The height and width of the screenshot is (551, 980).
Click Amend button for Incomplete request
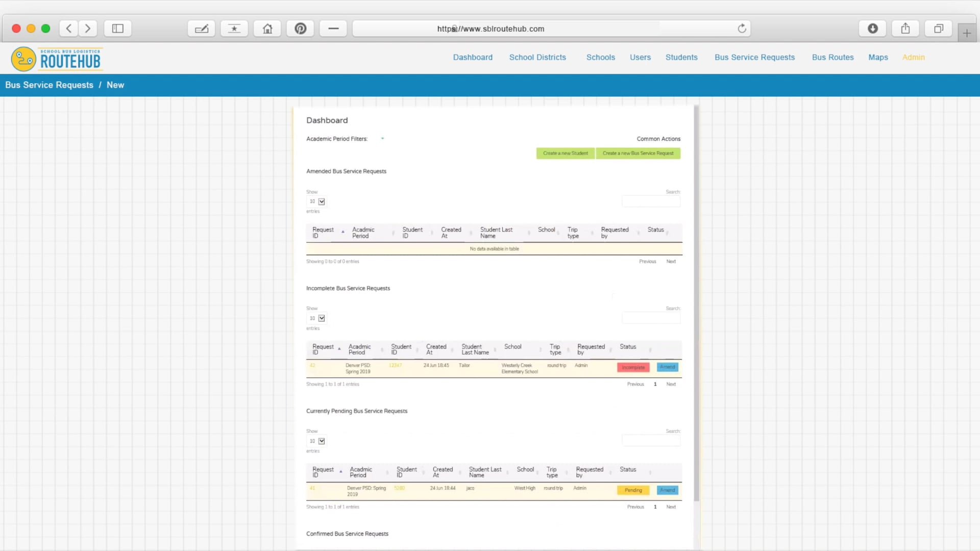click(x=667, y=367)
